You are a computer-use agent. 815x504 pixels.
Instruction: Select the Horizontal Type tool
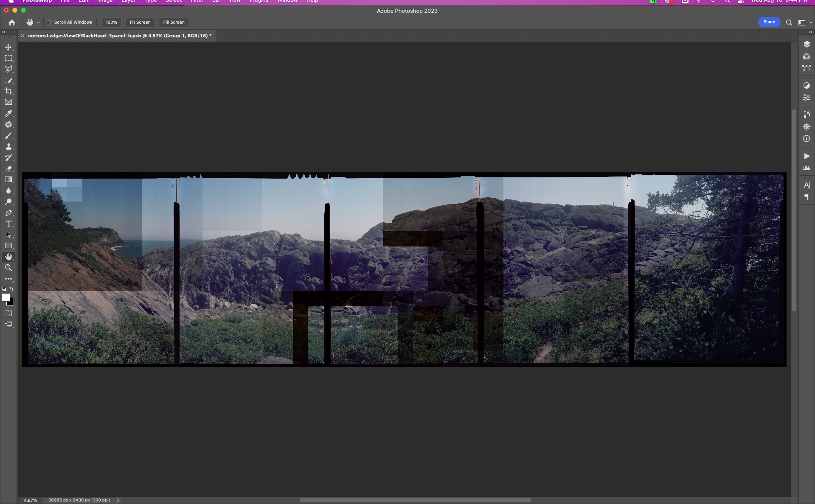(x=8, y=224)
